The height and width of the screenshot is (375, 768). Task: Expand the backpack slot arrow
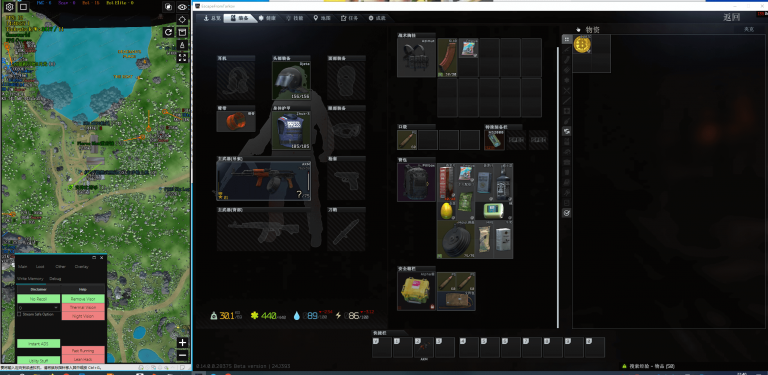point(429,184)
